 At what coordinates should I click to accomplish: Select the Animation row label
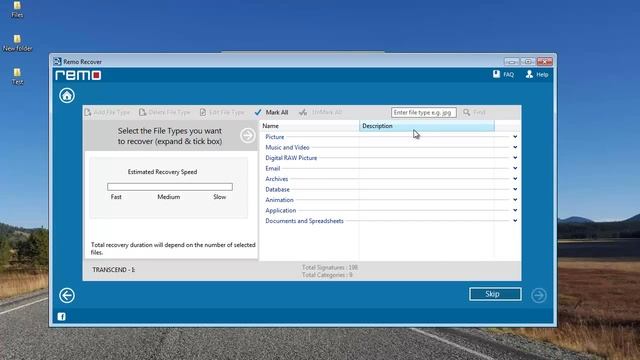[280, 200]
